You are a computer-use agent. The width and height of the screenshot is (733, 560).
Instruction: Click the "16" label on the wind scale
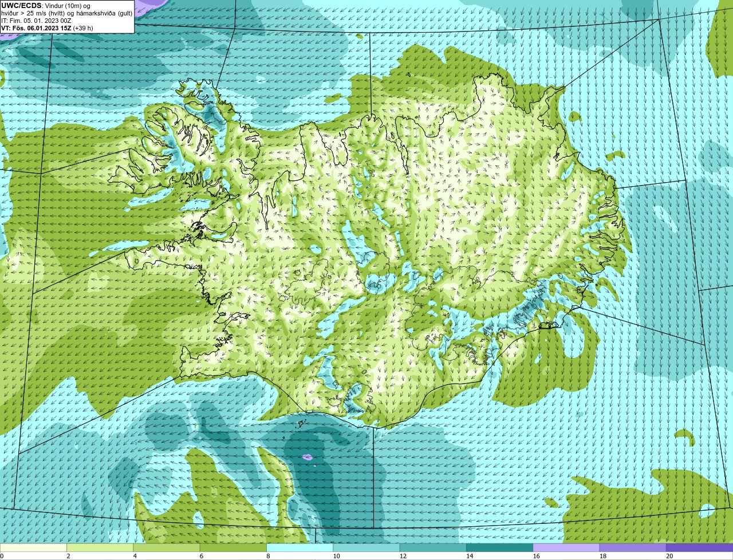click(536, 556)
